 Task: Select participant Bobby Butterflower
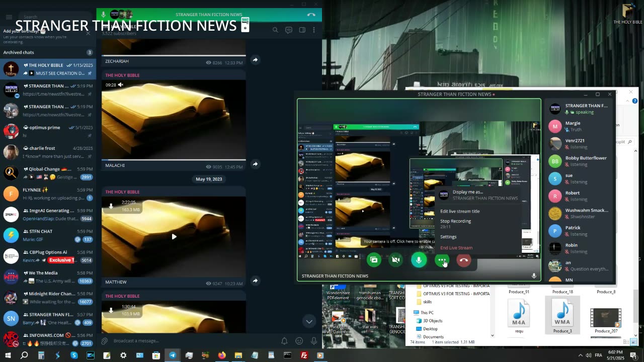[580, 161]
